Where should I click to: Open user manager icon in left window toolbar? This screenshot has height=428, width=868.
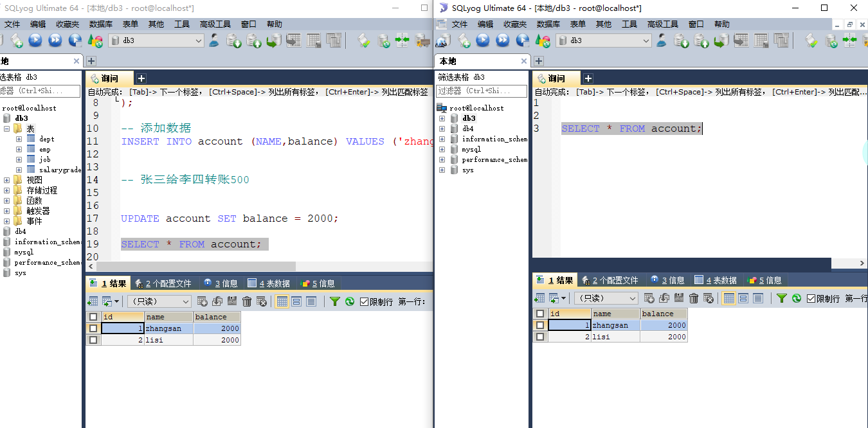213,40
